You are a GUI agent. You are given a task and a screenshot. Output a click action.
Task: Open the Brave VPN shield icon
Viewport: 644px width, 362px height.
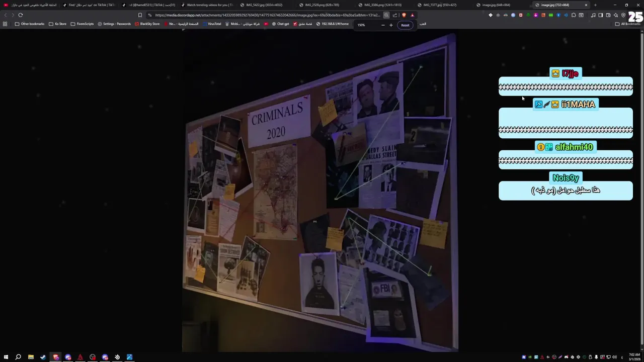(623, 15)
